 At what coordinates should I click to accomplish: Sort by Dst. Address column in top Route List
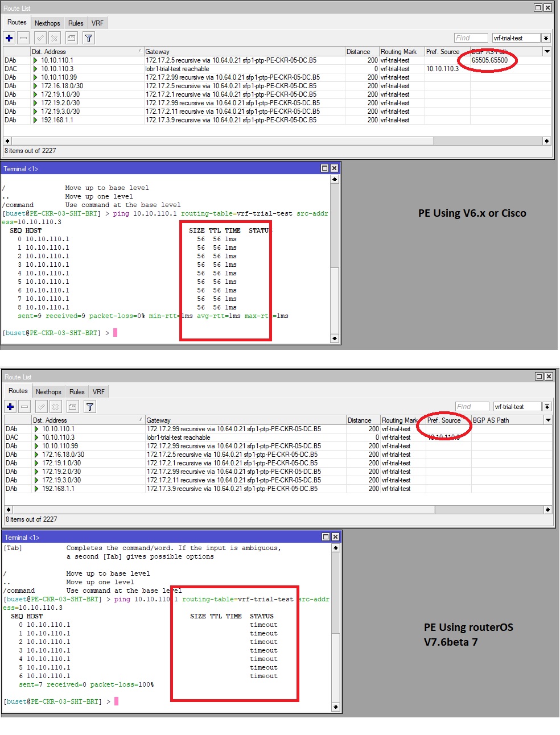pyautogui.click(x=87, y=51)
